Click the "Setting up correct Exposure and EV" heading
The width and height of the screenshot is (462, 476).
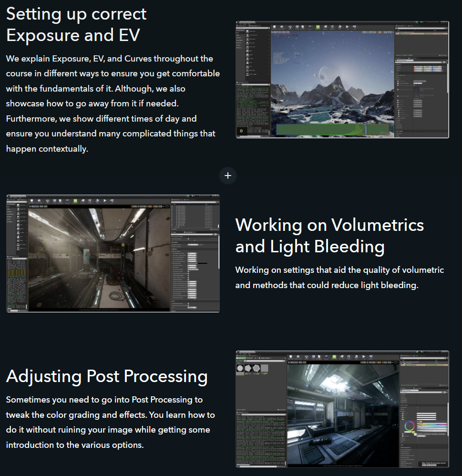click(x=76, y=24)
